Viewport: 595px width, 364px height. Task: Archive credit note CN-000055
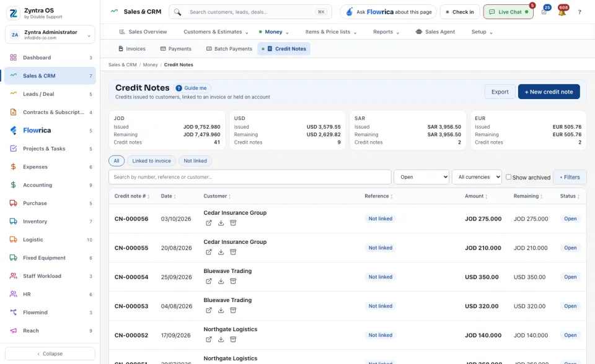(233, 252)
